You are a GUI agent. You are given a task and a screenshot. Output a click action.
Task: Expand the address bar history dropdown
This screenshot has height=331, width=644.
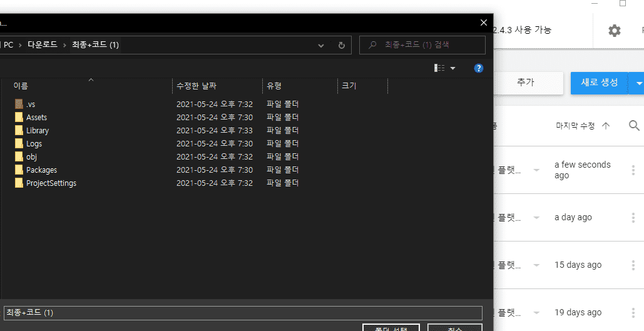point(321,45)
